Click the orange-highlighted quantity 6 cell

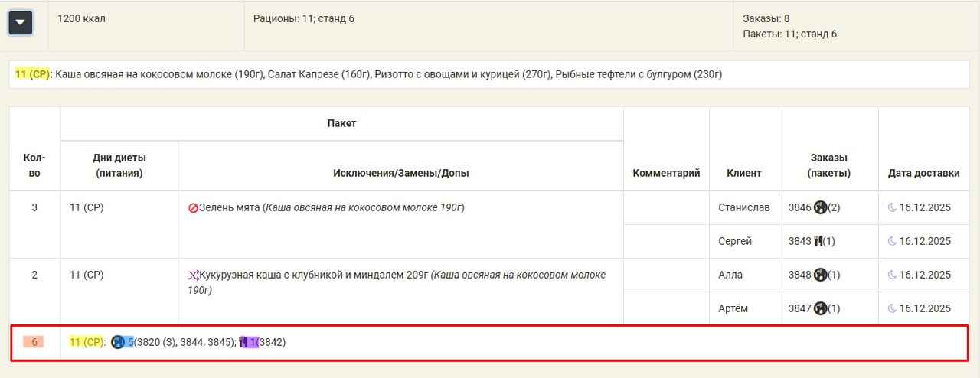pos(34,342)
